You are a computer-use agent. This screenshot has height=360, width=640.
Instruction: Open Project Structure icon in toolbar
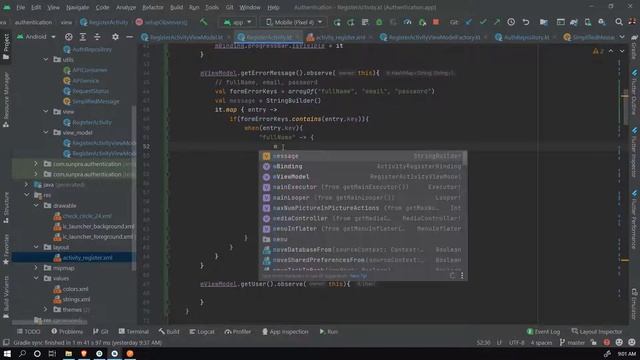[x=544, y=22]
